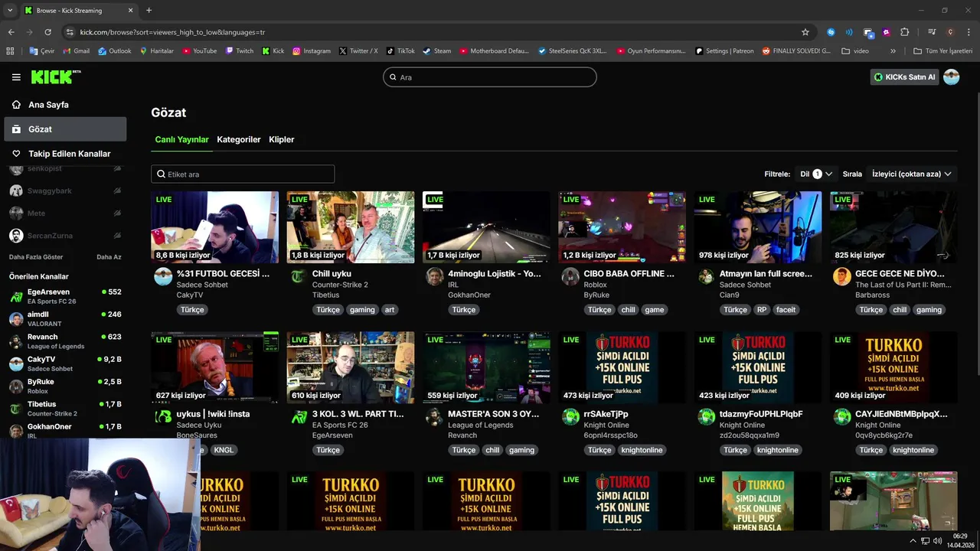Image resolution: width=980 pixels, height=551 pixels.
Task: Click the browser address bar URL
Action: click(172, 32)
